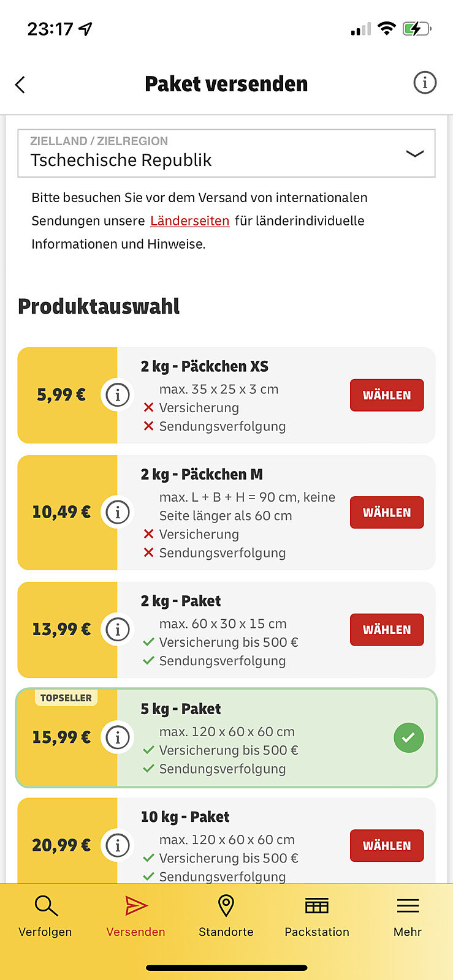Image resolution: width=453 pixels, height=980 pixels.
Task: Show info for 5 kg Paket
Action: click(118, 737)
